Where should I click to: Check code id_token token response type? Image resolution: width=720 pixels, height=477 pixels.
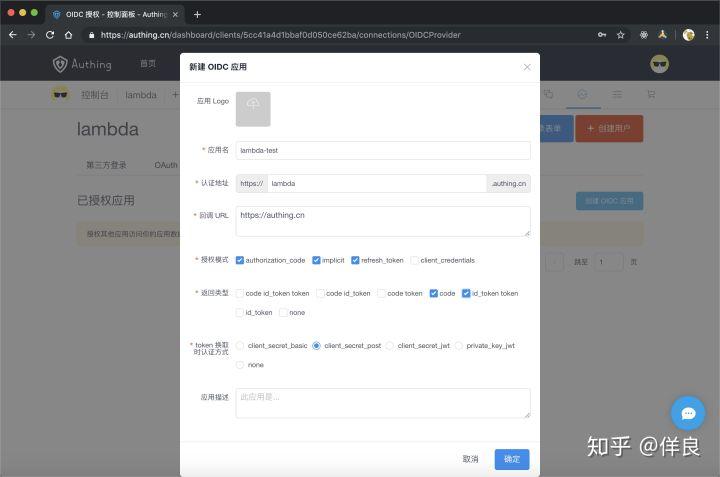tap(239, 293)
